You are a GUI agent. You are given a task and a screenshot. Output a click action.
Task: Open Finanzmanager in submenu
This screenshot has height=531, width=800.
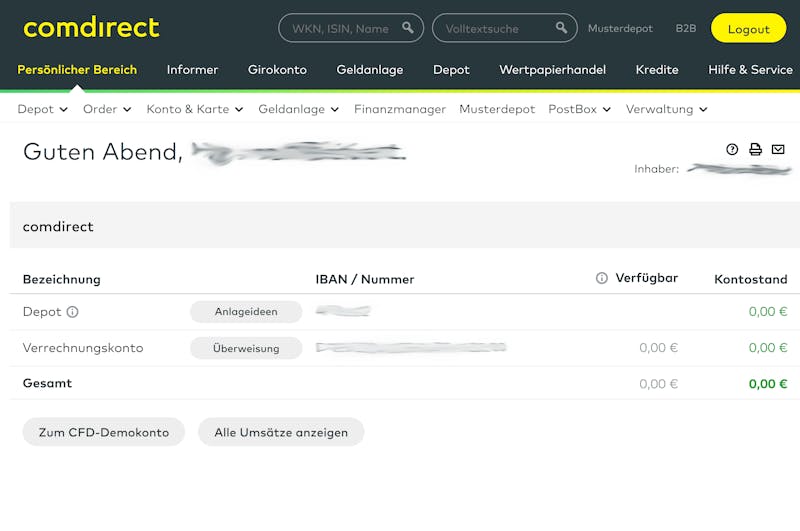[x=400, y=109]
